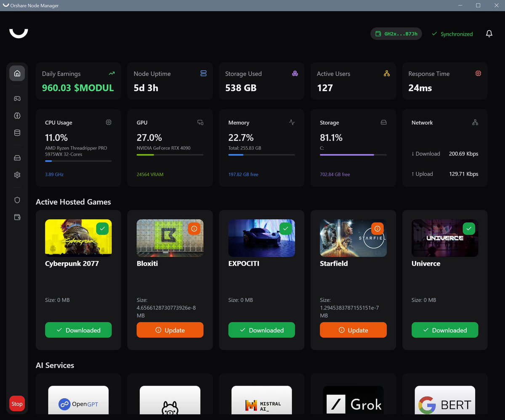
Task: Click the AI Services heading
Action: point(55,365)
